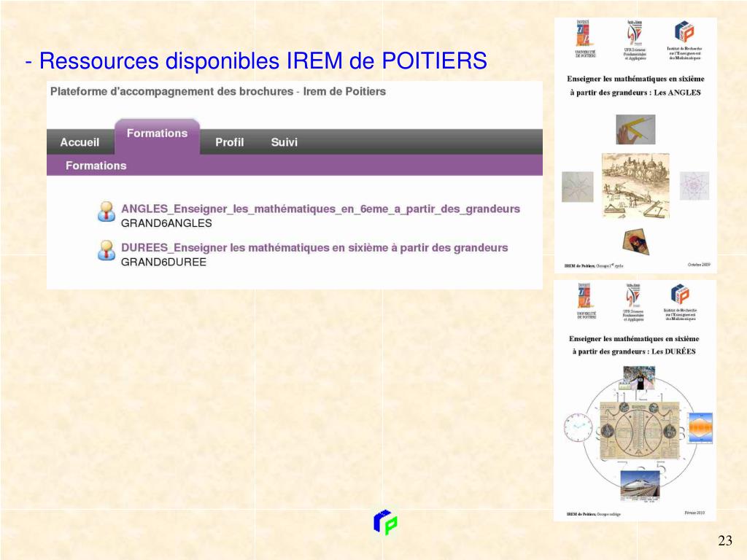747x560 pixels.
Task: Click the train photo on DURÉES cover
Action: [640, 483]
